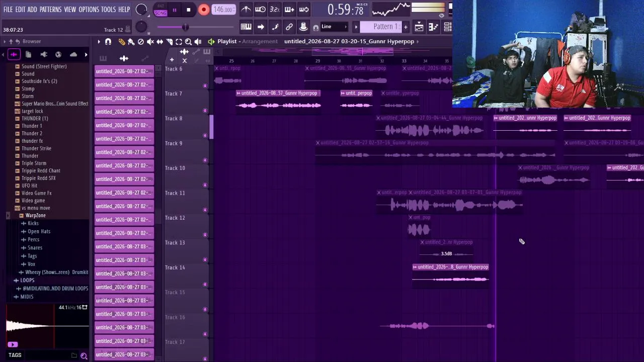Open the Playlist options menu arrow

99,42
